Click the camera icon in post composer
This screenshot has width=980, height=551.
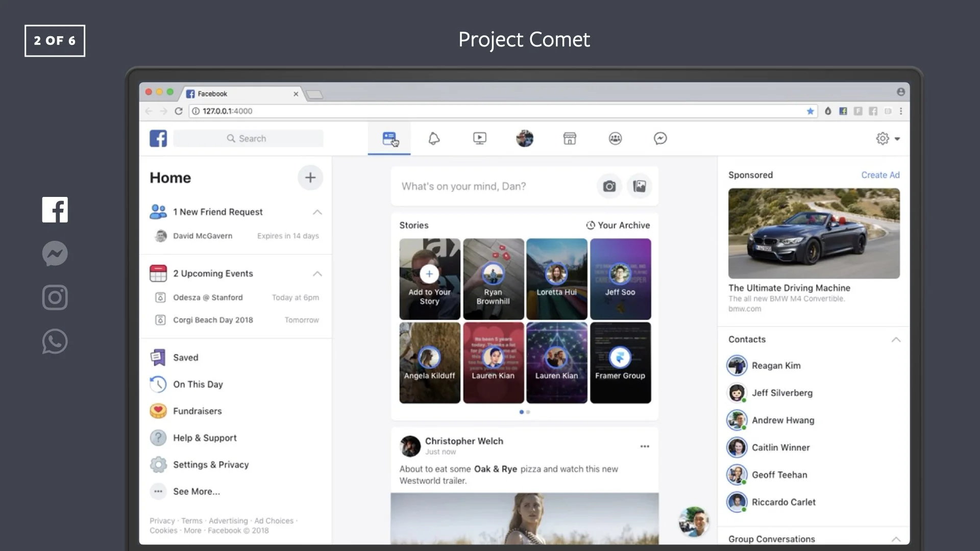(x=609, y=187)
